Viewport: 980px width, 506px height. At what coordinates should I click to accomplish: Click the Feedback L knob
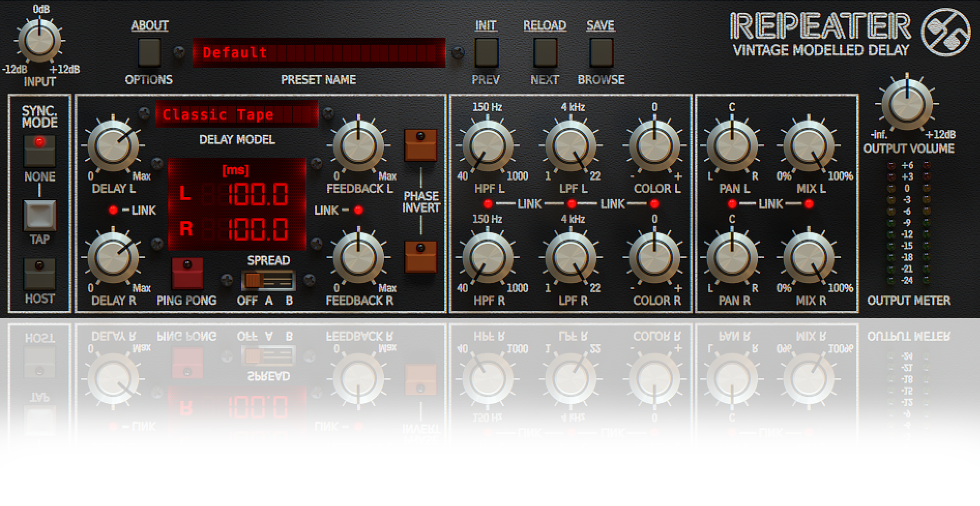point(359,146)
